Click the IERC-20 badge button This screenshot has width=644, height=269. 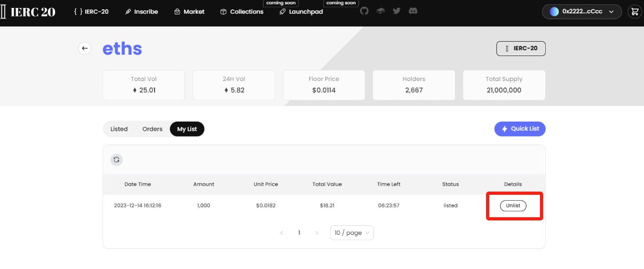pos(521,49)
